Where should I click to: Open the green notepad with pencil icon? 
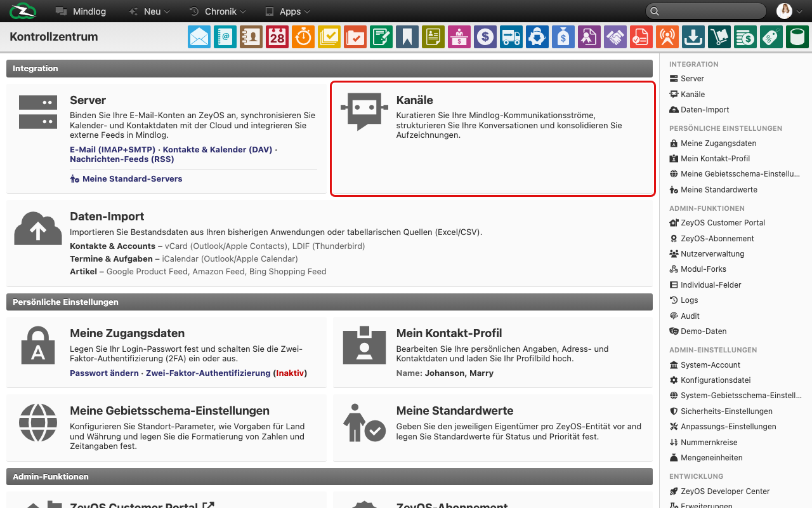tap(381, 37)
